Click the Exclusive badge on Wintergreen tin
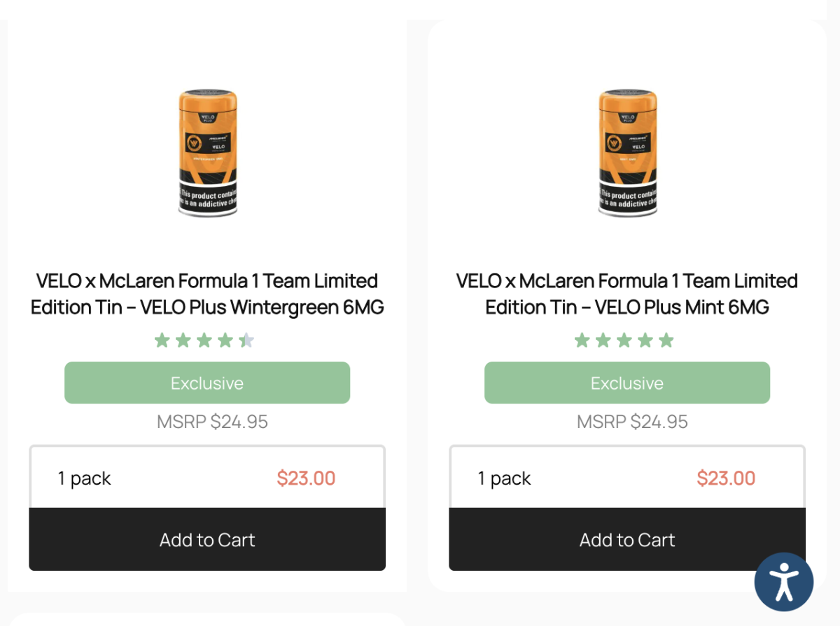840x626 pixels. point(207,383)
